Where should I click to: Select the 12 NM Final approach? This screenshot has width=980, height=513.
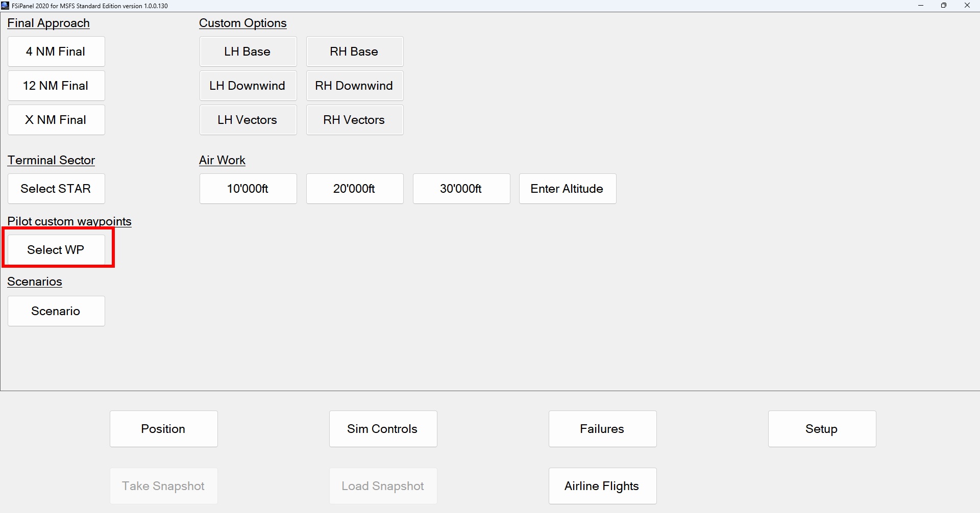coord(56,86)
